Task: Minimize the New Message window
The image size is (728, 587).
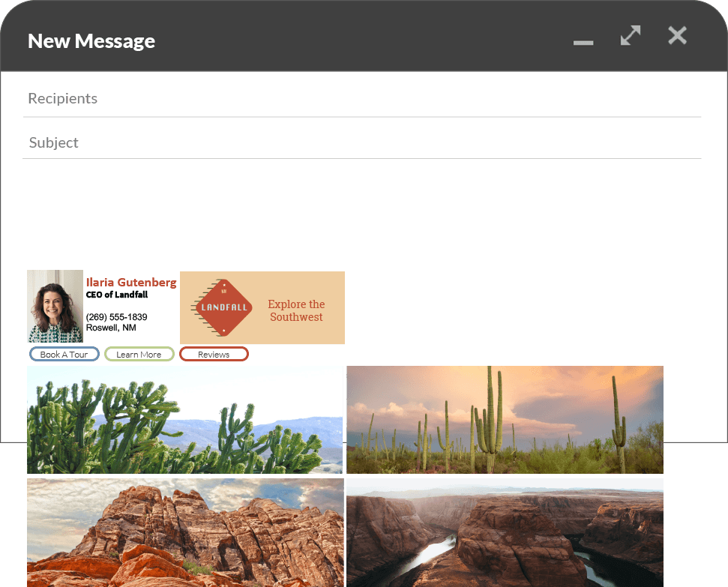Action: [583, 42]
